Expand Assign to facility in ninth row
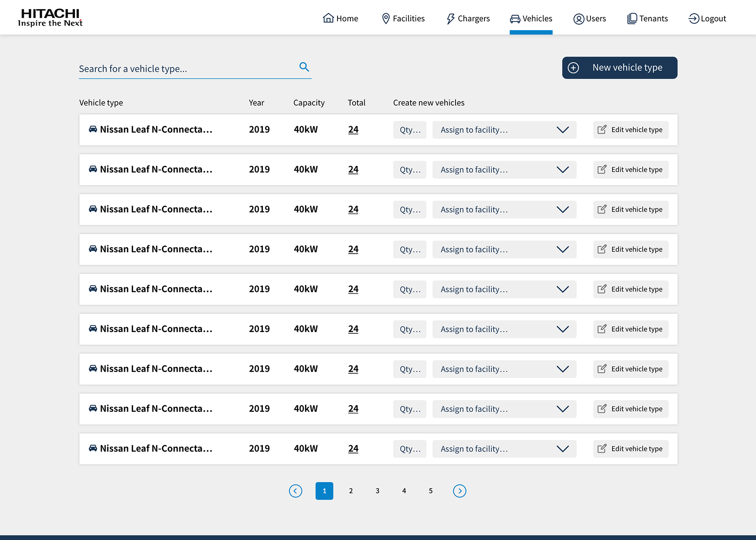 tap(504, 448)
